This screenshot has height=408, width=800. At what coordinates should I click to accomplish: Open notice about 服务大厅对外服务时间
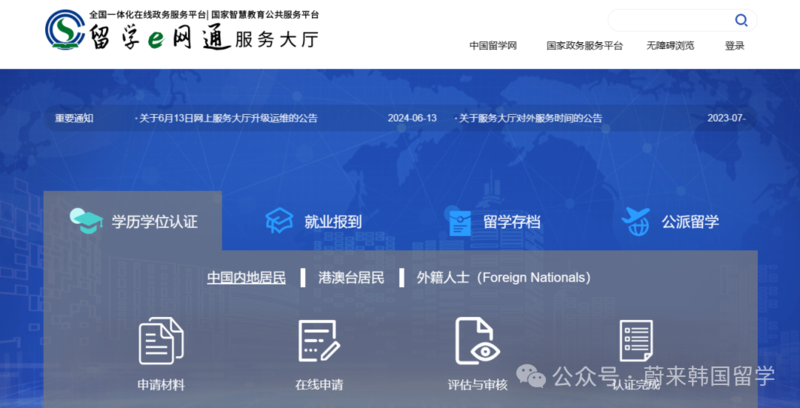click(530, 118)
